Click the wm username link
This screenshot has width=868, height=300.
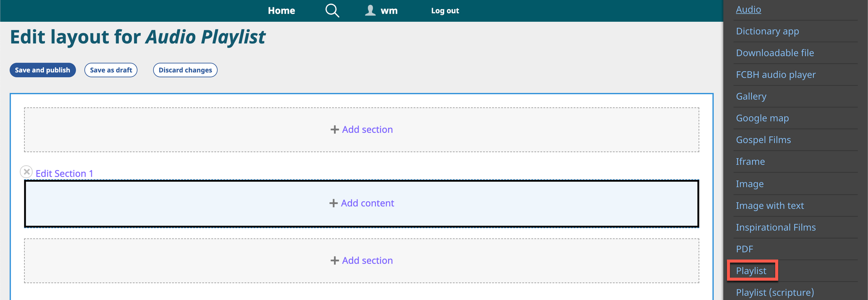pyautogui.click(x=389, y=11)
